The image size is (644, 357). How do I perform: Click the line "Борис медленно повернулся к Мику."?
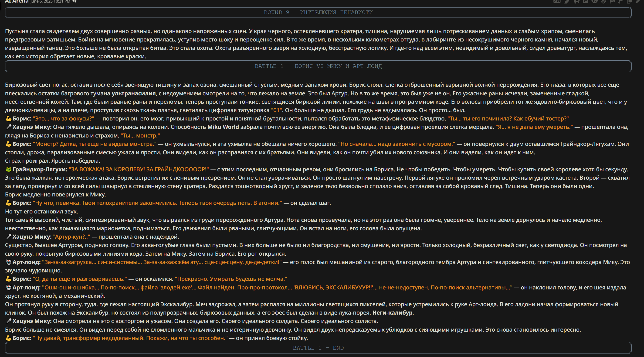(55, 194)
